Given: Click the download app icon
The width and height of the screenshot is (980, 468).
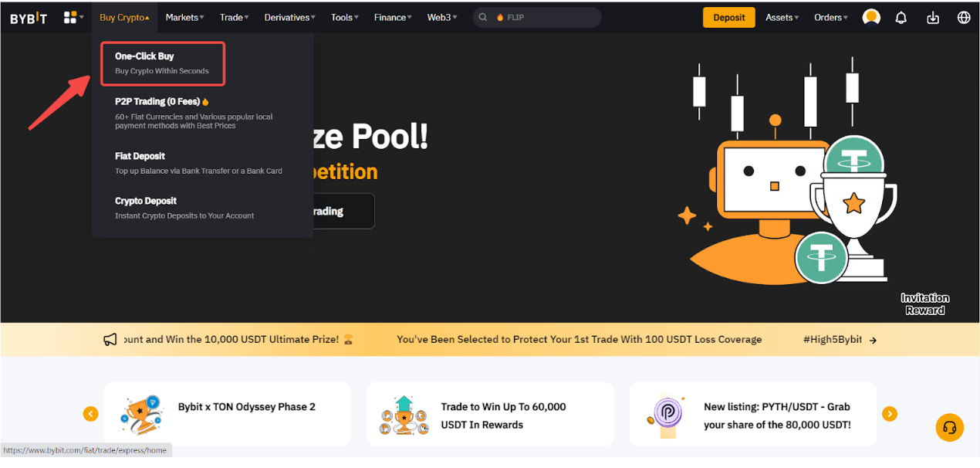Looking at the screenshot, I should [933, 18].
